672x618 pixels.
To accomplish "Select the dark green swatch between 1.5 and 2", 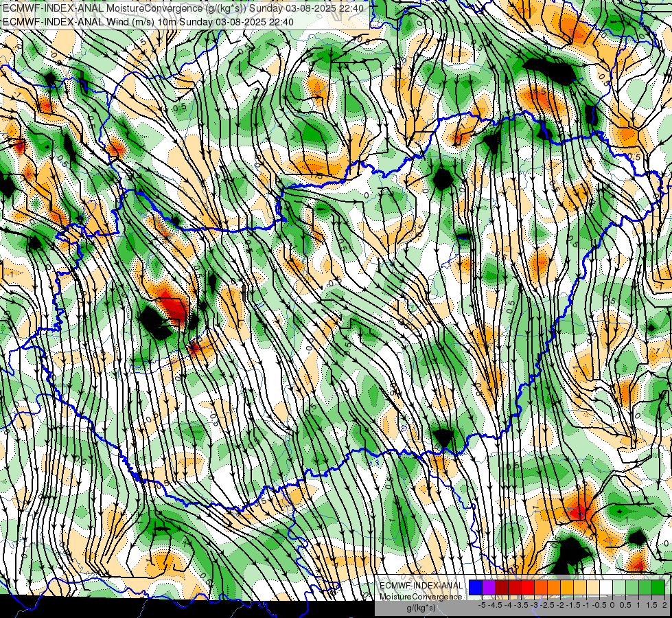I will (658, 588).
